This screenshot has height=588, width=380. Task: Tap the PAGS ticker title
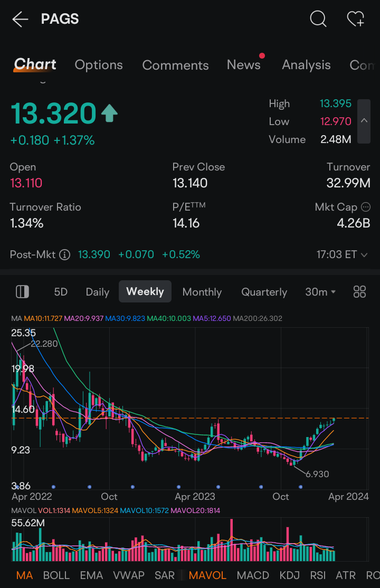[60, 19]
